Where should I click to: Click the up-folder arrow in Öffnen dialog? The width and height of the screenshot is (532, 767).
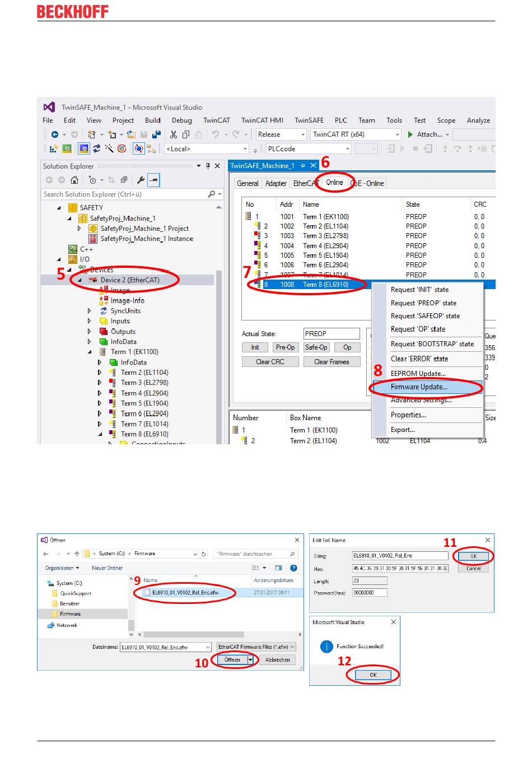77,554
